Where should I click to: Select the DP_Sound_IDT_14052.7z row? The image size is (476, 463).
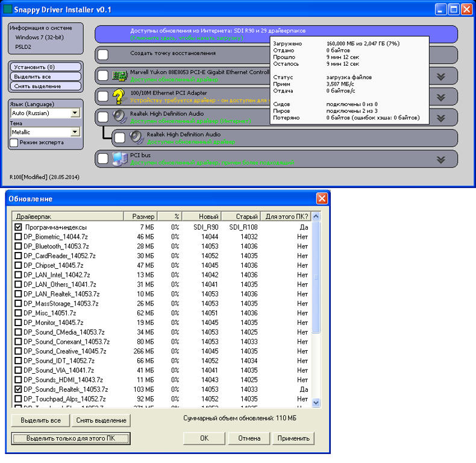161,361
